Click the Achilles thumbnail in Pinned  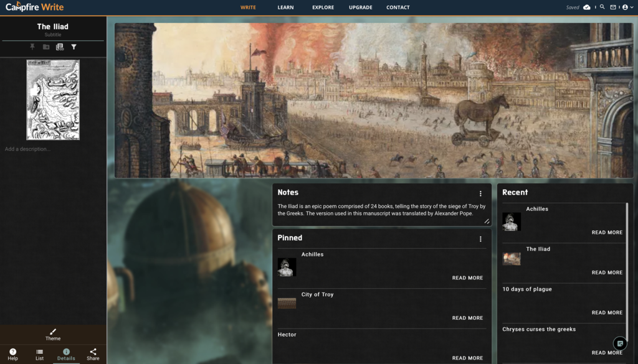[287, 267]
